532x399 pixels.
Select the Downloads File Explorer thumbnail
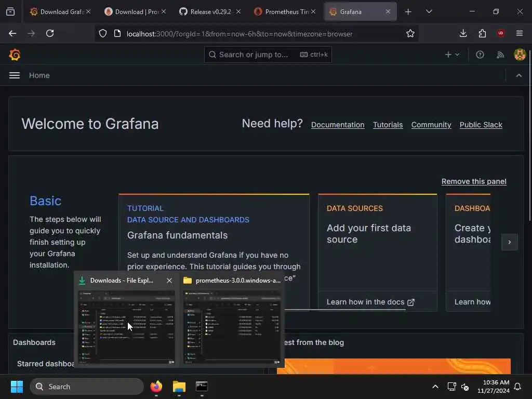126,327
